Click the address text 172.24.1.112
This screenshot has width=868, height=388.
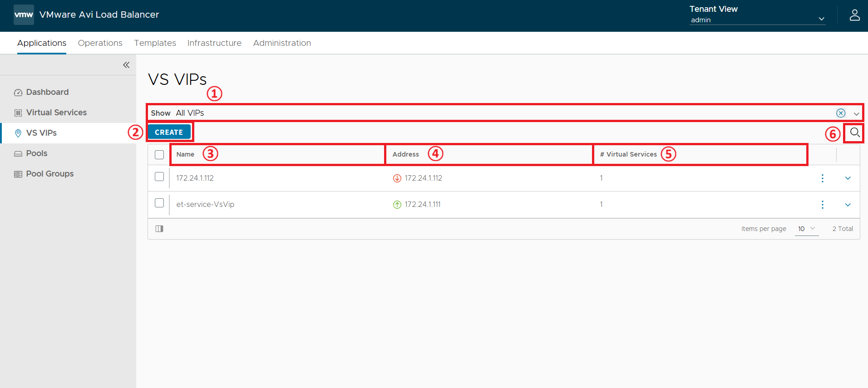pyautogui.click(x=424, y=178)
